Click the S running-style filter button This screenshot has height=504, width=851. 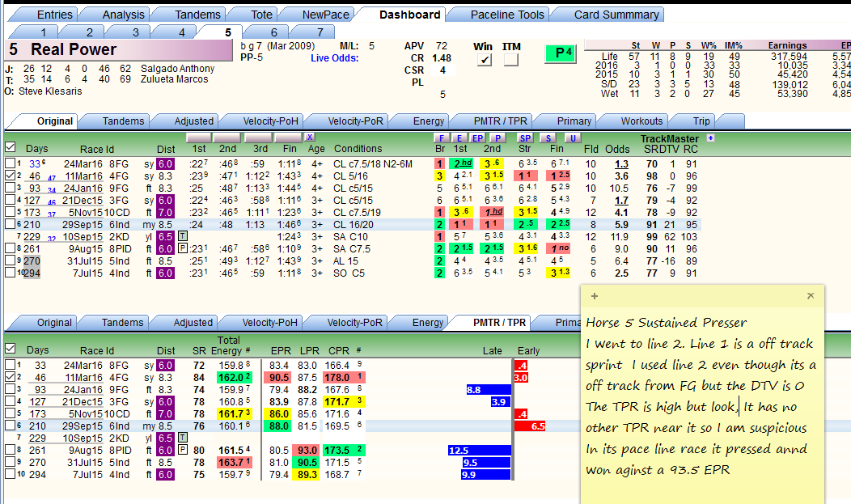coord(548,138)
